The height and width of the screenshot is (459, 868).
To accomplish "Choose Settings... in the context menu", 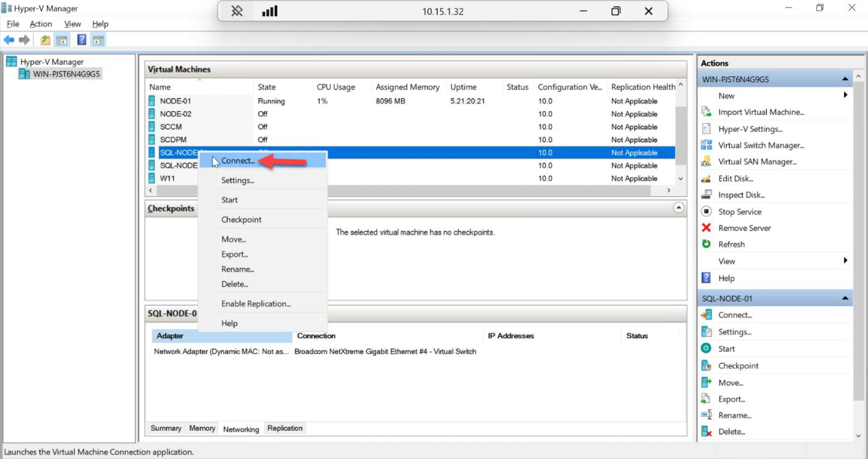I will coord(263,180).
